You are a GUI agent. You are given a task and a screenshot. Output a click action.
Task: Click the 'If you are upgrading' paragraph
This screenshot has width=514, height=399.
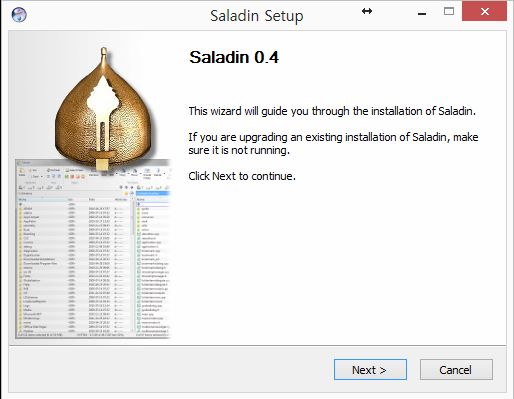pos(333,144)
